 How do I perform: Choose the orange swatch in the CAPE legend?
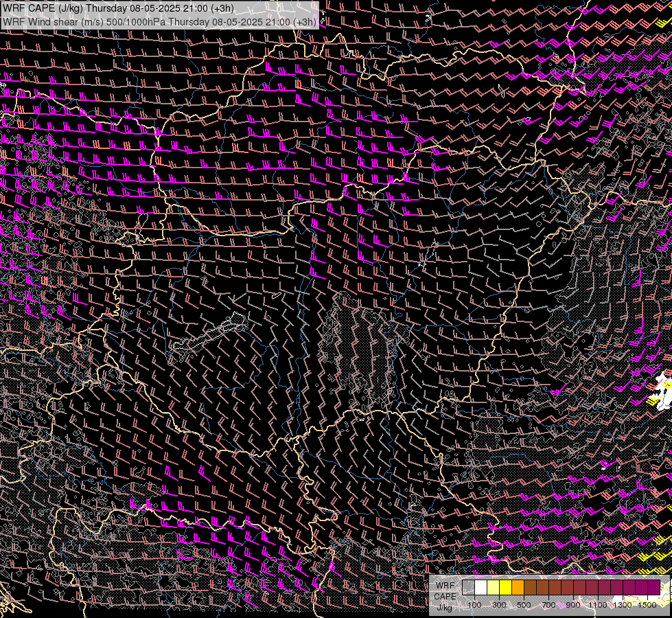point(518,588)
